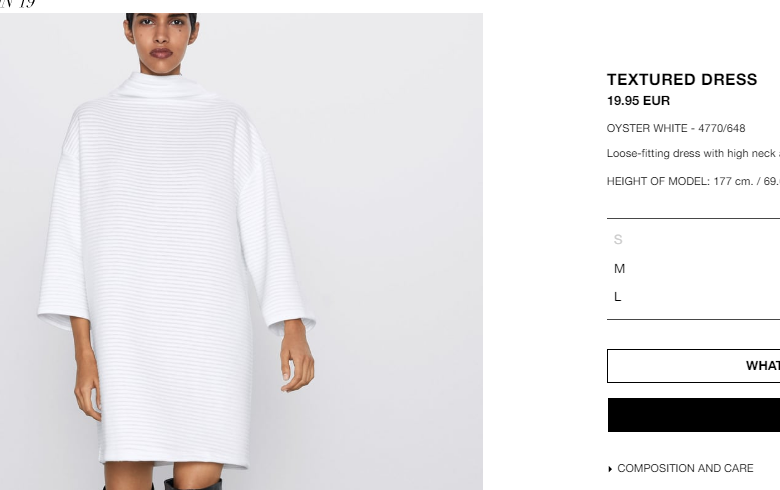Select size L
This screenshot has width=780, height=490.
pyautogui.click(x=693, y=297)
